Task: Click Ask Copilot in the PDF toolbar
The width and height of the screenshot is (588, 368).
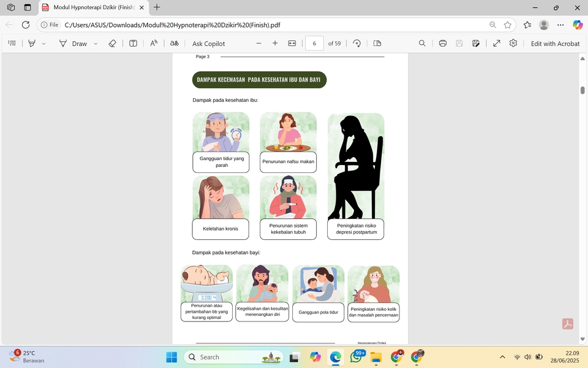Action: pos(208,44)
